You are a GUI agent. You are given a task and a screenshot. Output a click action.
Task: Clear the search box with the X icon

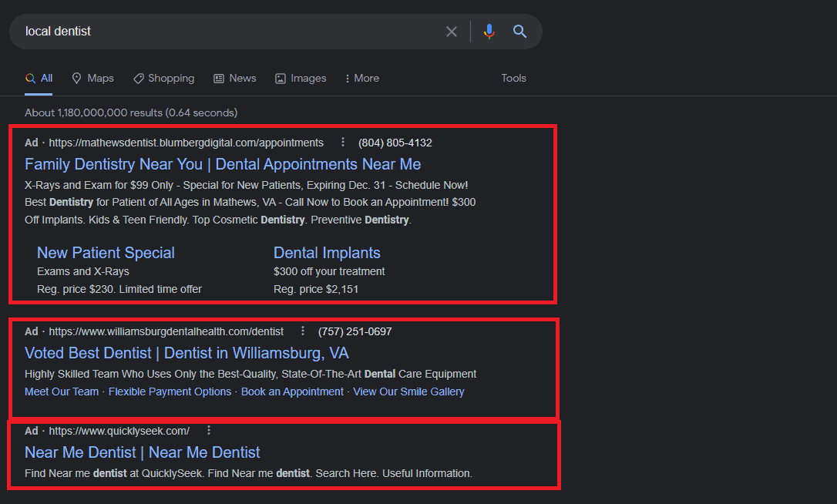click(452, 32)
